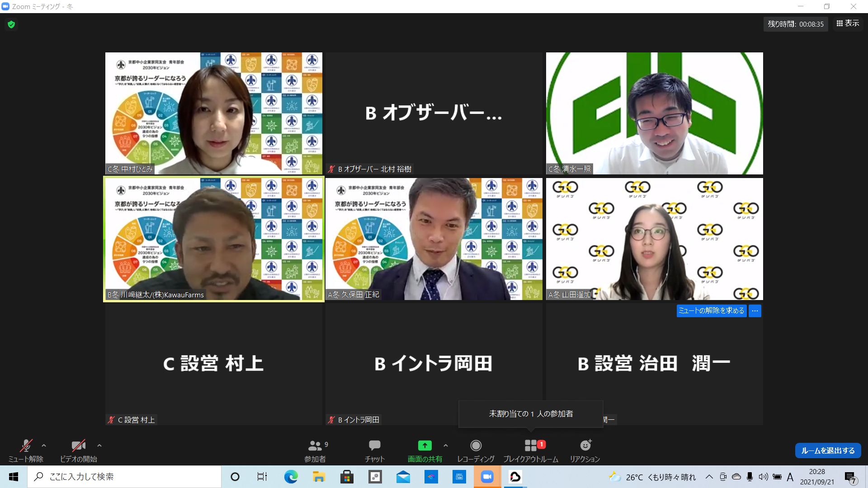This screenshot has height=488, width=868.
Task: Click the muted mic icon on 村上 label
Action: point(111,420)
